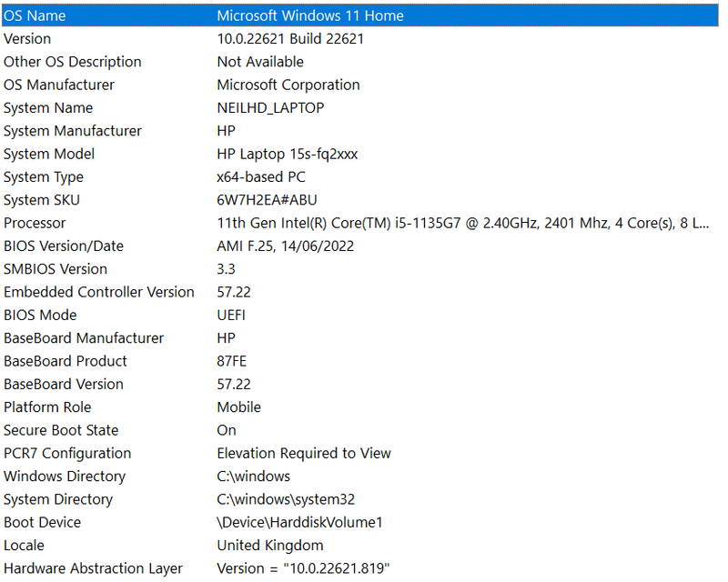
Task: Select the Locale row label
Action: (25, 546)
